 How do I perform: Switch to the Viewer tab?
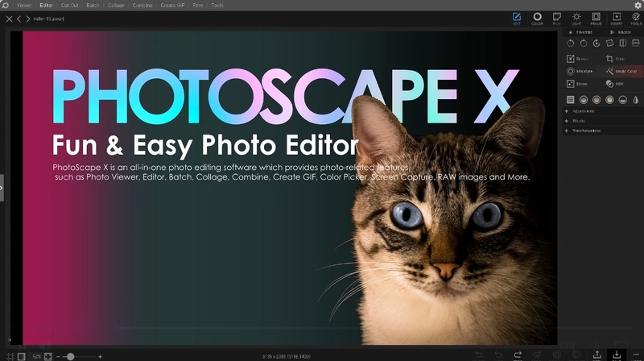coord(24,6)
